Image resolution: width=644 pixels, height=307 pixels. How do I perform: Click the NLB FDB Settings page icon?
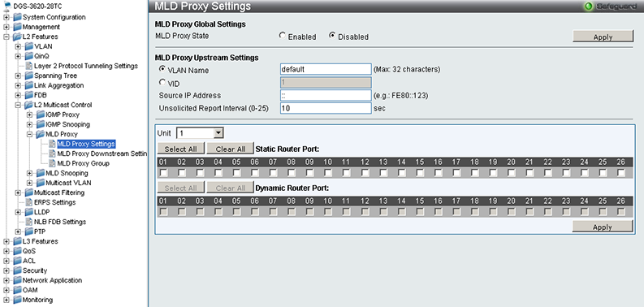28,222
